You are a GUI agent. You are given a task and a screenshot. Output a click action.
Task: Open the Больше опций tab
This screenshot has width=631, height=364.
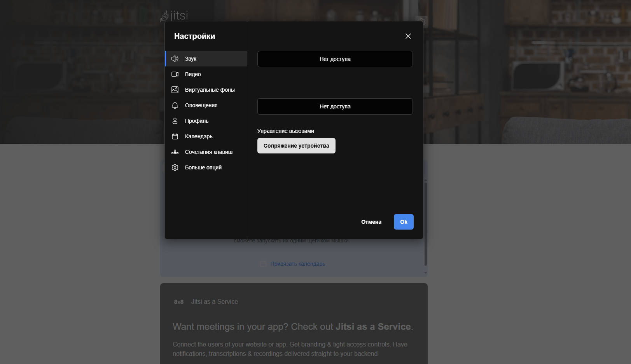click(203, 167)
